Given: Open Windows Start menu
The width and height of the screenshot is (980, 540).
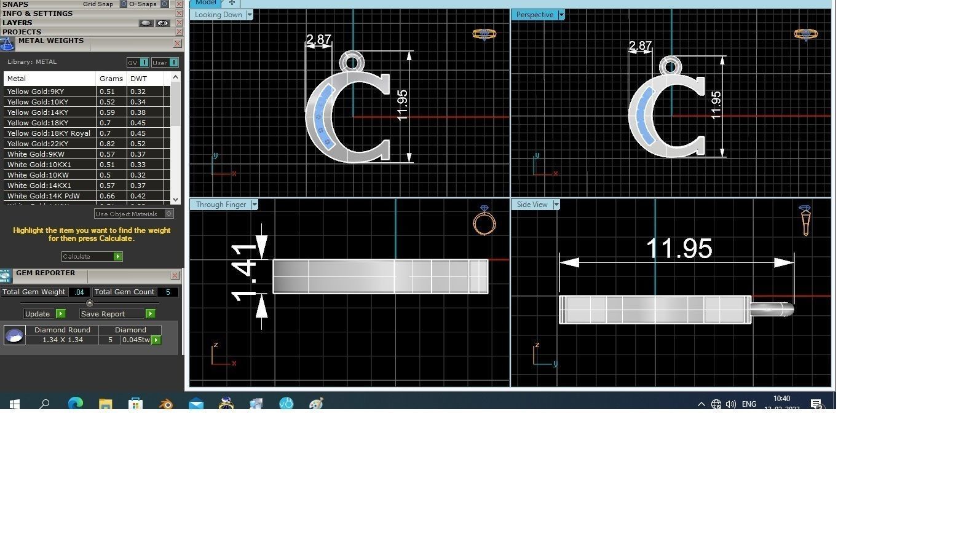Looking at the screenshot, I should (x=15, y=404).
